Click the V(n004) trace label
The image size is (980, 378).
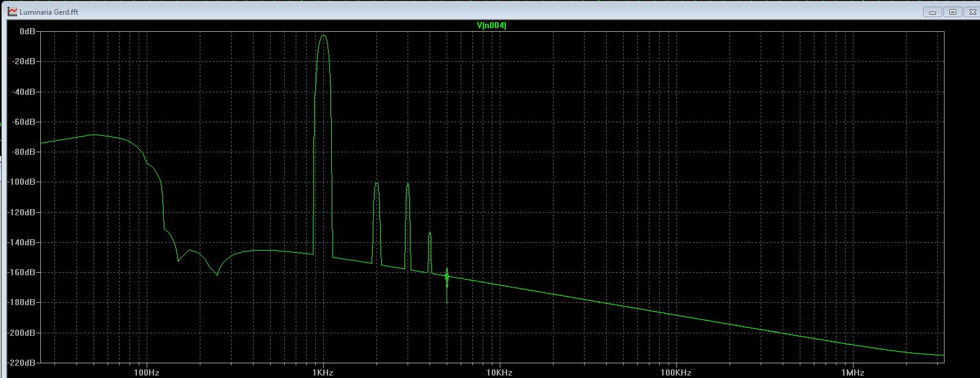pos(492,25)
